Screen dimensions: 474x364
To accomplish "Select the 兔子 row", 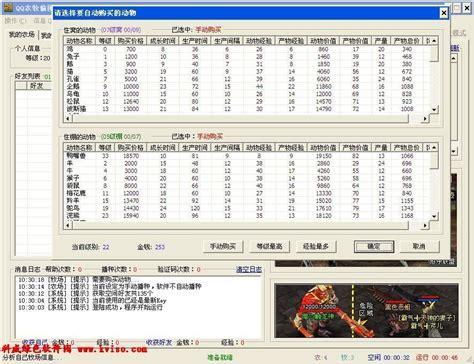I will coord(246,57).
